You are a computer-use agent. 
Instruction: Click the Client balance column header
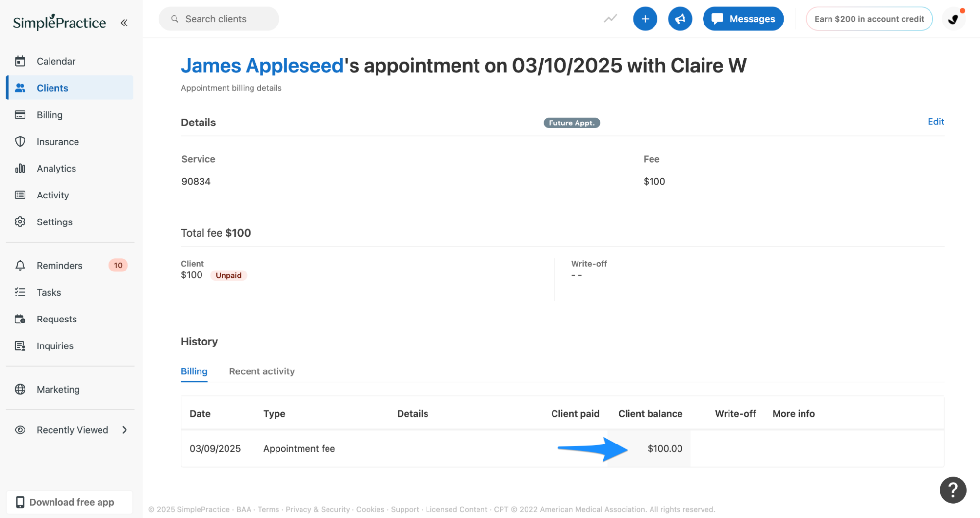point(650,413)
